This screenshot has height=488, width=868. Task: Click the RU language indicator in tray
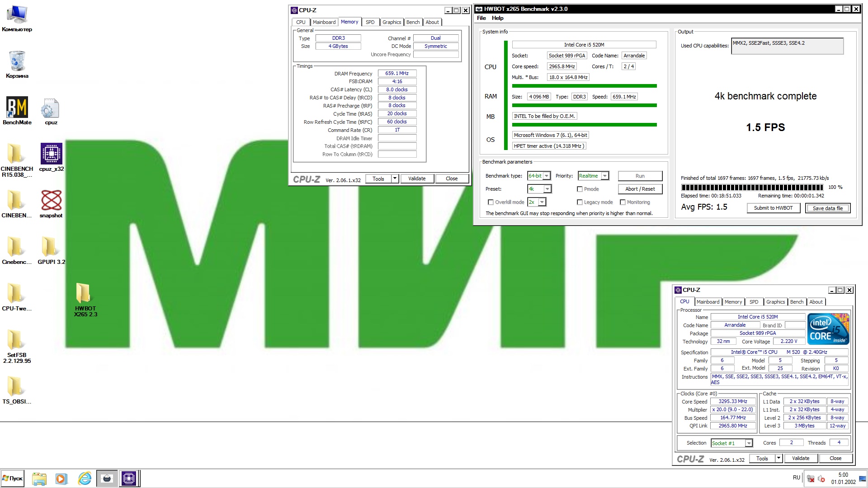[x=796, y=478]
